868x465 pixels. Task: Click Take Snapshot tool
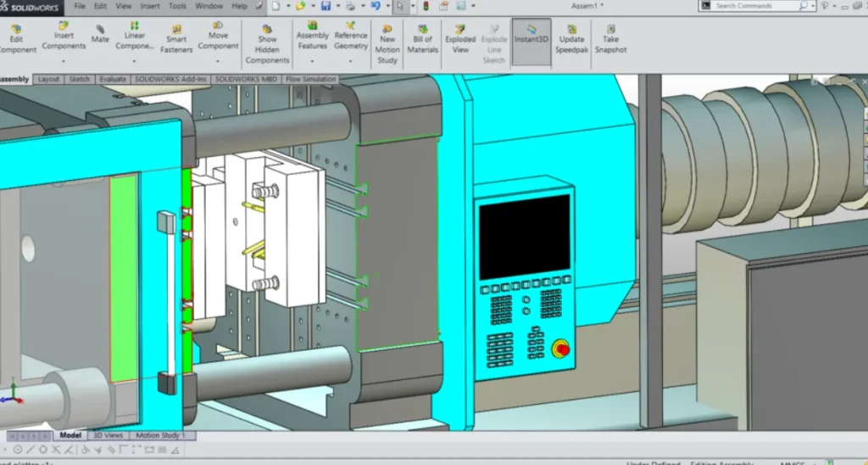pos(611,39)
